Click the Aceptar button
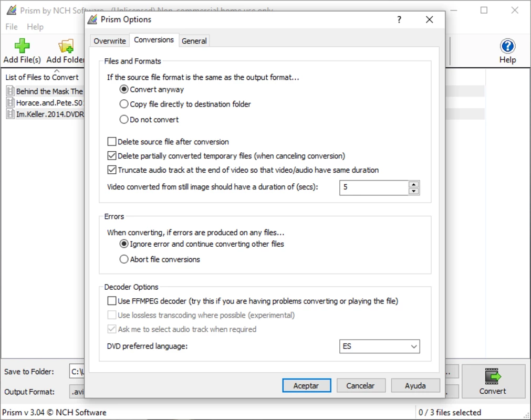The height and width of the screenshot is (420, 531). click(307, 385)
